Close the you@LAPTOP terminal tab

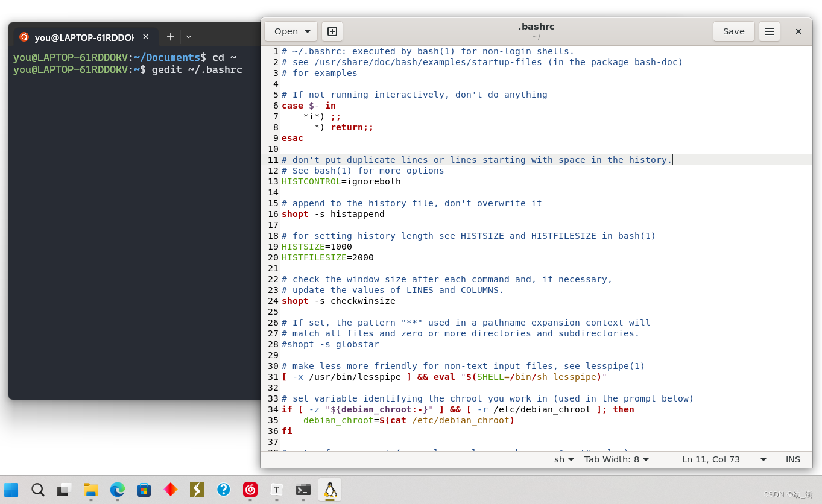pos(145,37)
